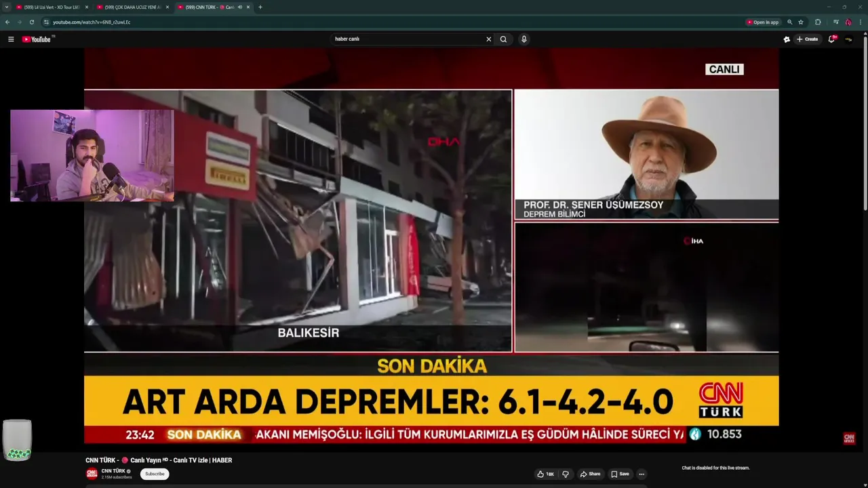
Task: Subscribe to the CNN TÜRK channel
Action: coord(155,474)
